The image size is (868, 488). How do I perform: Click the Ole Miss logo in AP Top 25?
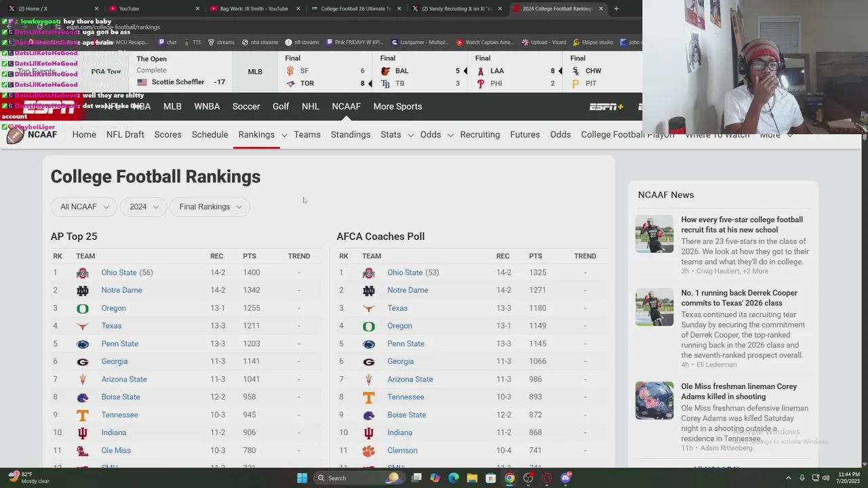pyautogui.click(x=83, y=451)
